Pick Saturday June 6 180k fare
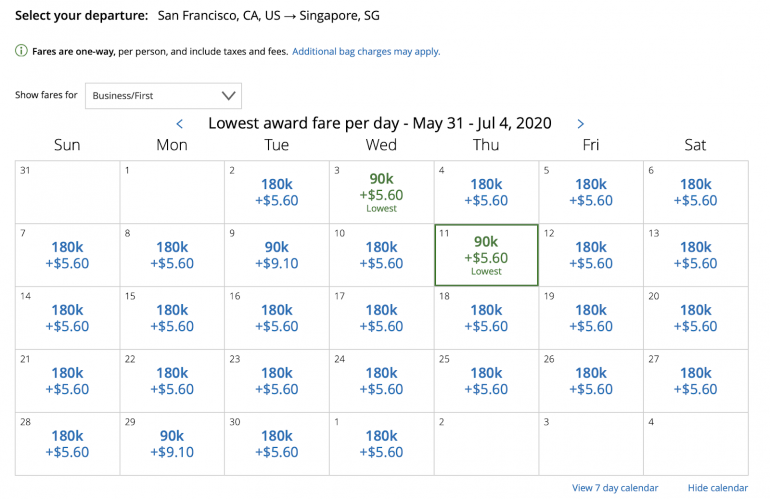The width and height of the screenshot is (770, 499). [696, 192]
